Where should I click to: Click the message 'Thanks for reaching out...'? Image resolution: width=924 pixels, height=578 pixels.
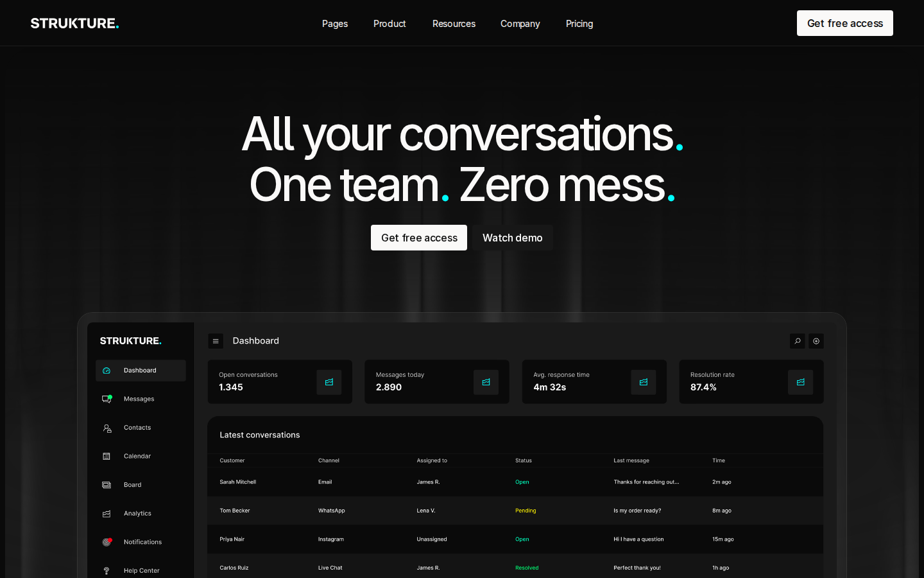[x=646, y=482]
